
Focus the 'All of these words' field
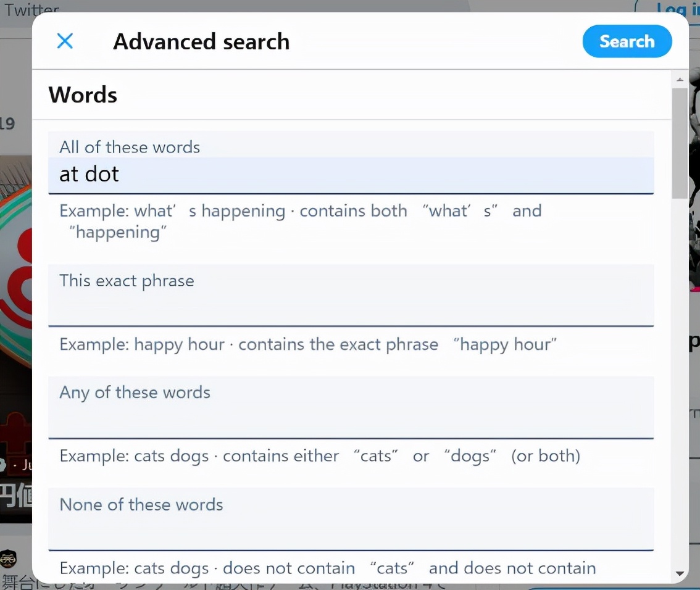(351, 175)
